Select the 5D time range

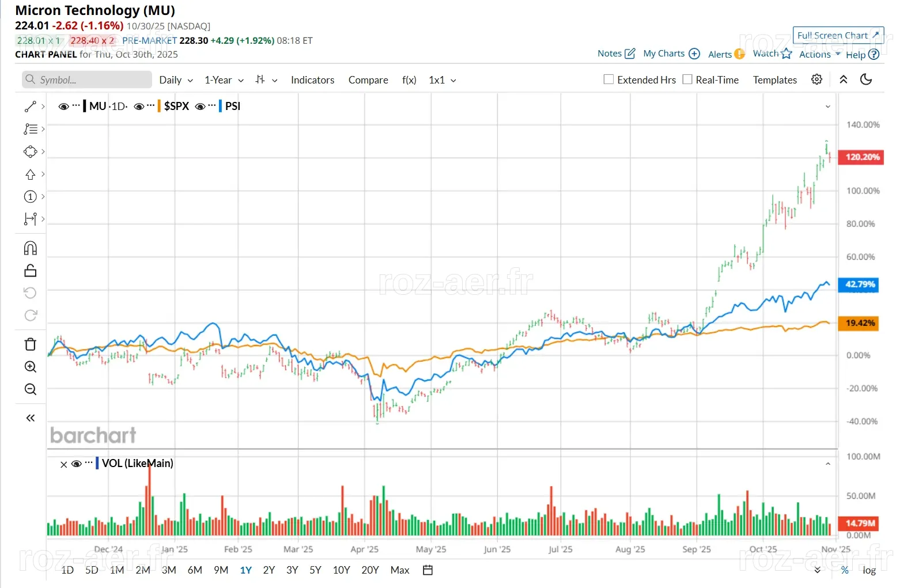[x=92, y=570]
